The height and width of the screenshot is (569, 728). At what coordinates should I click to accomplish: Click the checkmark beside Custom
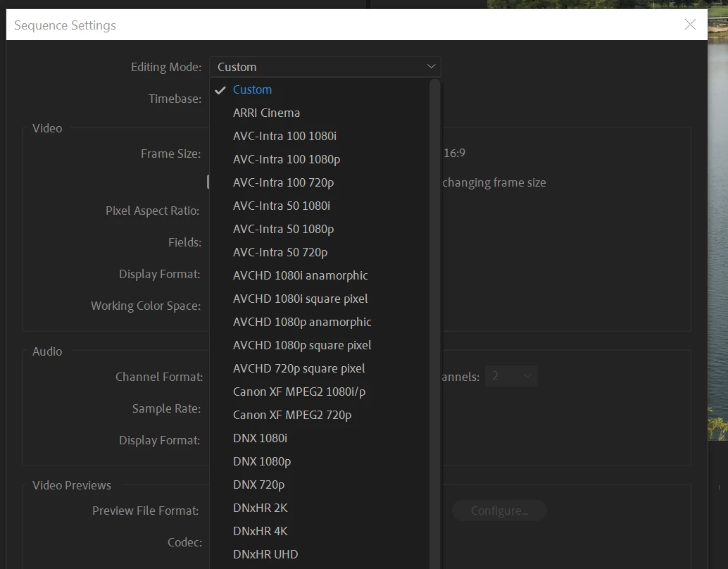220,90
